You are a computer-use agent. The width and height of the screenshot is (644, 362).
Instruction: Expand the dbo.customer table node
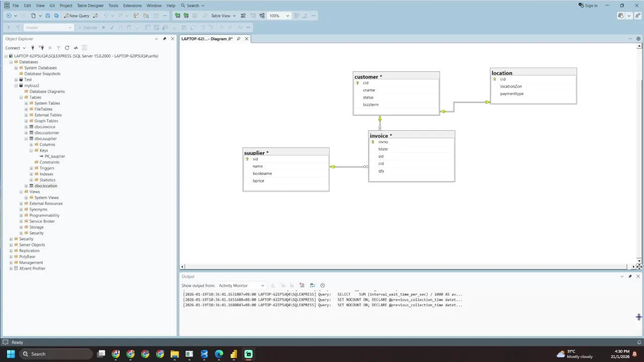click(x=26, y=133)
